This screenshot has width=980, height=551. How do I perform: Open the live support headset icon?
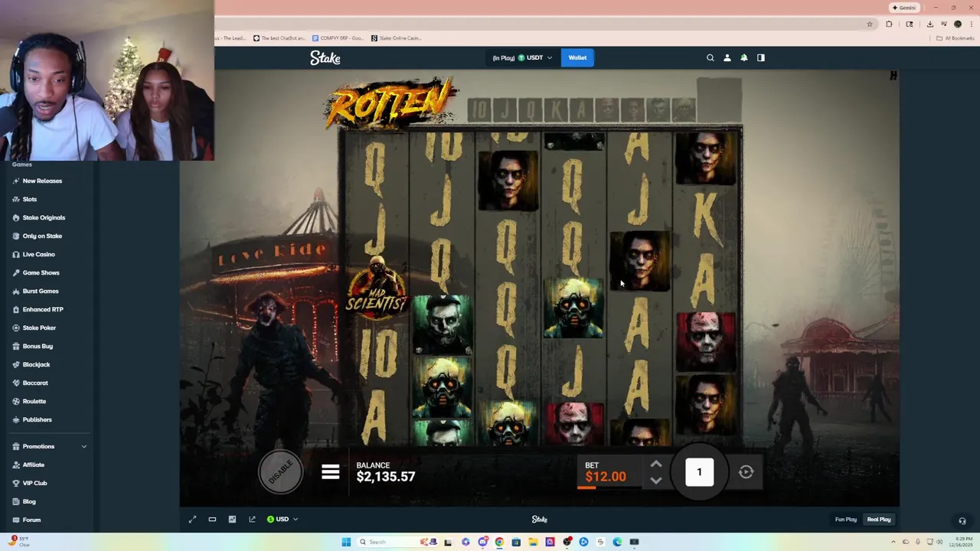tap(962, 521)
